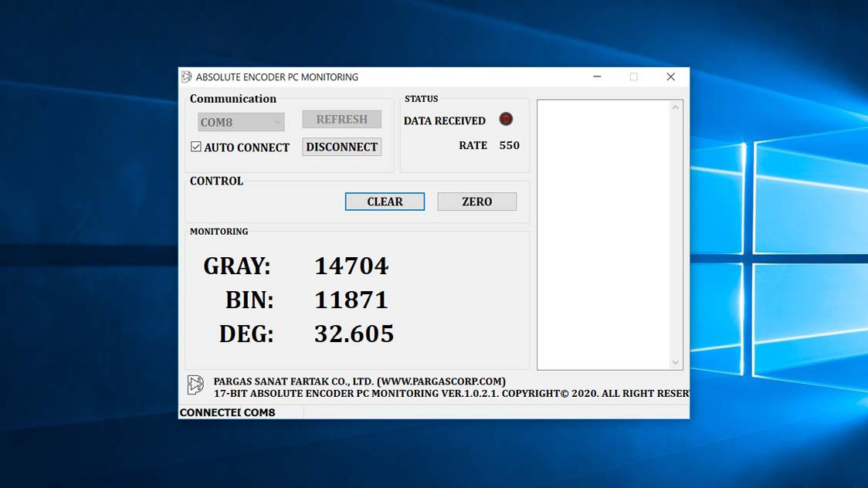This screenshot has height=488, width=868.
Task: Select the GRAY value 14704
Action: coord(351,266)
